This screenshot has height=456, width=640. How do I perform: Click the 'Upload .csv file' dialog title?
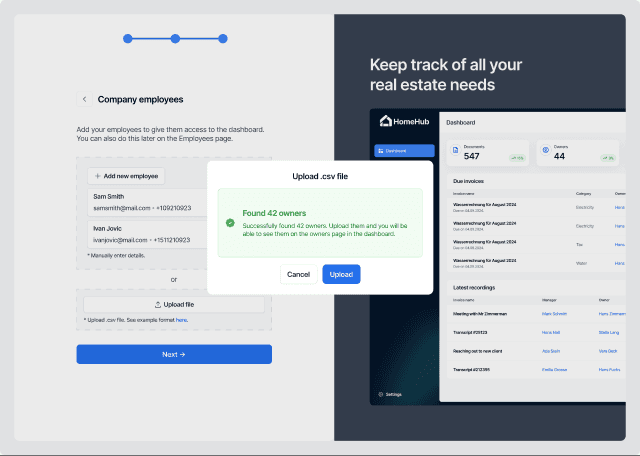320,176
